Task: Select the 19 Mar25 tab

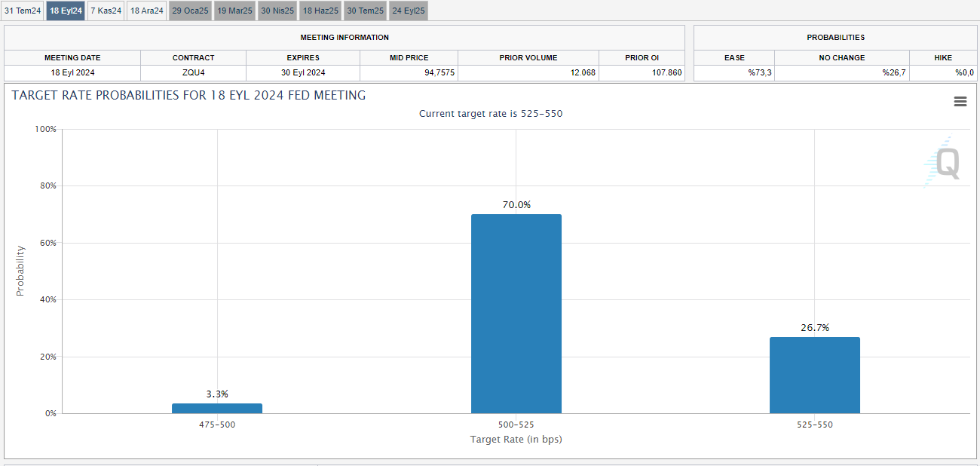Action: coord(234,11)
